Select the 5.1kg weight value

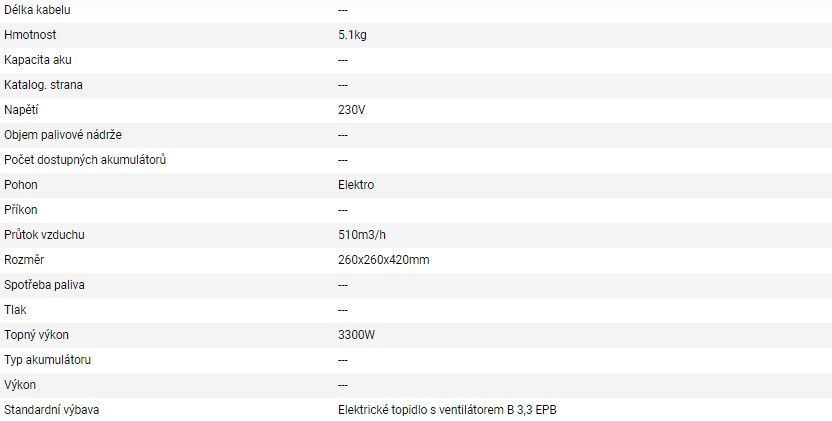(x=353, y=35)
